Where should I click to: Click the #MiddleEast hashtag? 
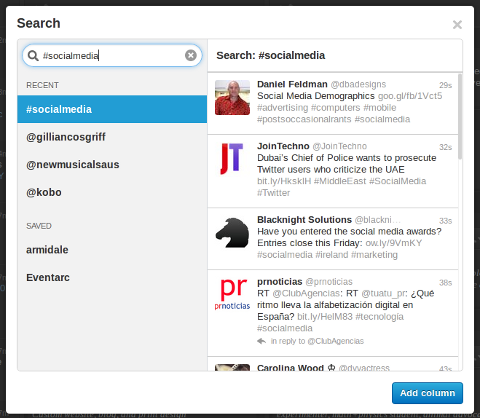point(340,181)
